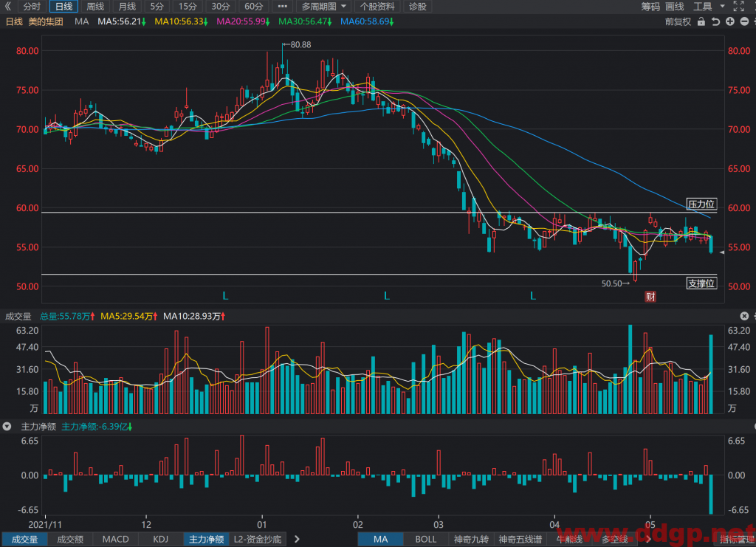Screen dimensions: 756x547
Task: Select BOLL main indicator tab
Action: point(426,540)
